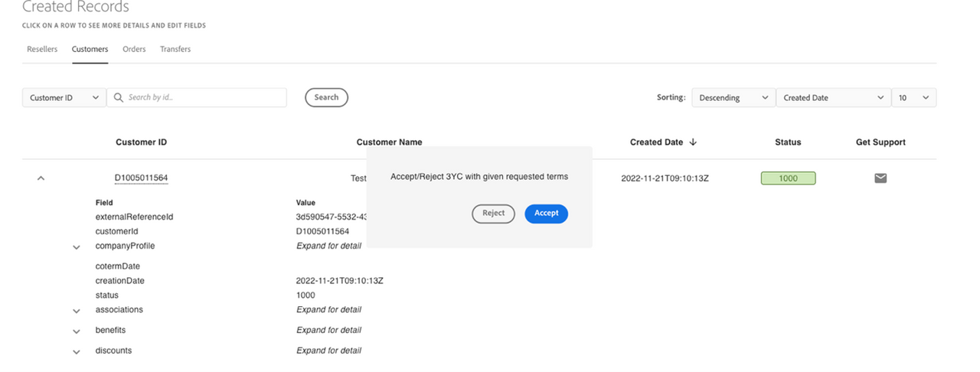Click the Created Date sort arrow

pyautogui.click(x=693, y=142)
